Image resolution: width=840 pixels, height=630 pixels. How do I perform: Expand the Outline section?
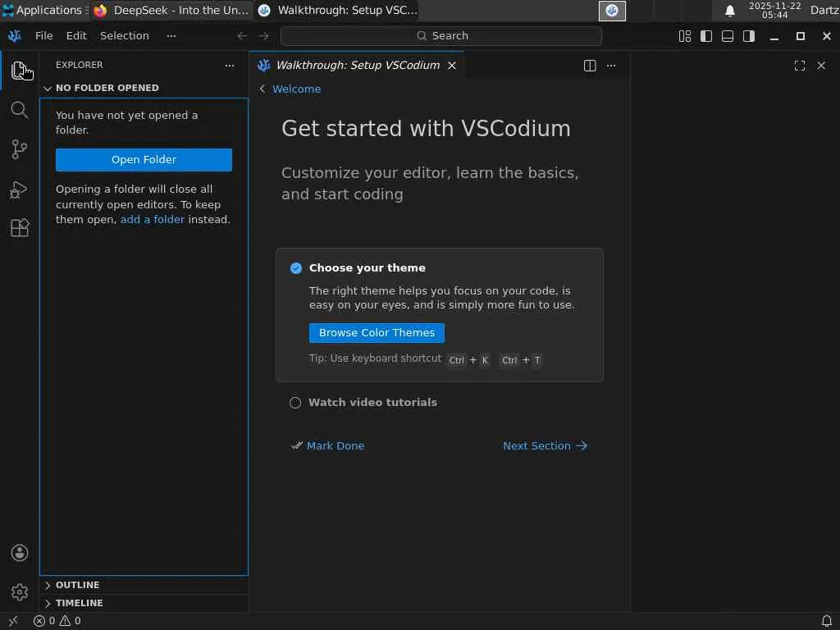pyautogui.click(x=77, y=585)
